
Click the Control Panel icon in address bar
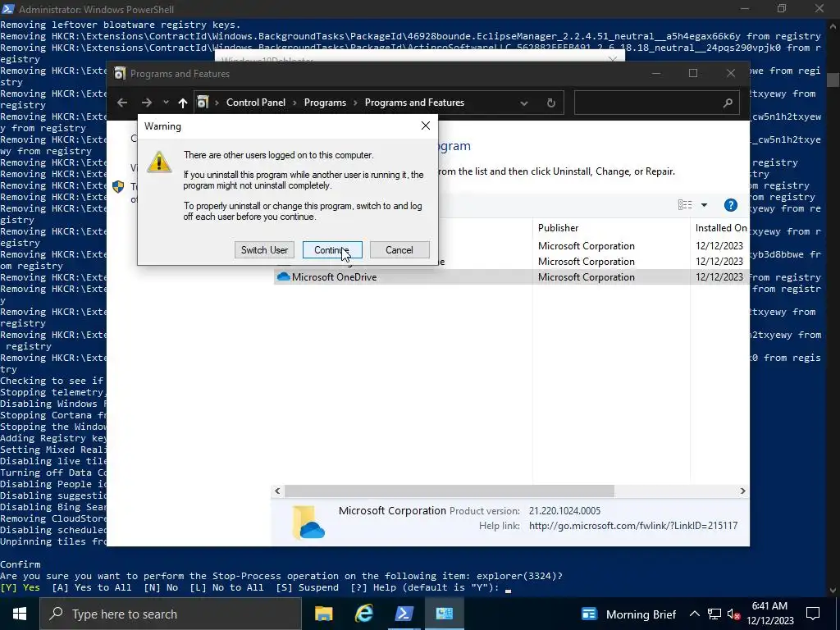pyautogui.click(x=203, y=103)
